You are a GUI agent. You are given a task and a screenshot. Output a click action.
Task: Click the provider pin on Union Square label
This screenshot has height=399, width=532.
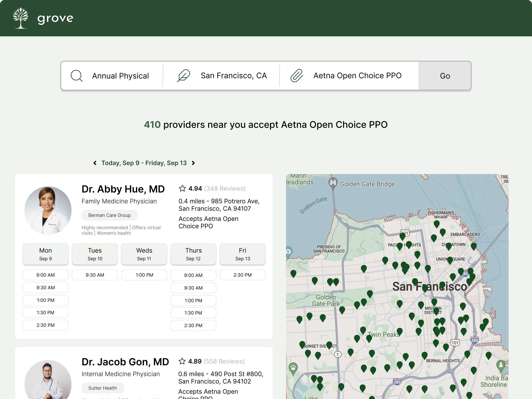[450, 260]
